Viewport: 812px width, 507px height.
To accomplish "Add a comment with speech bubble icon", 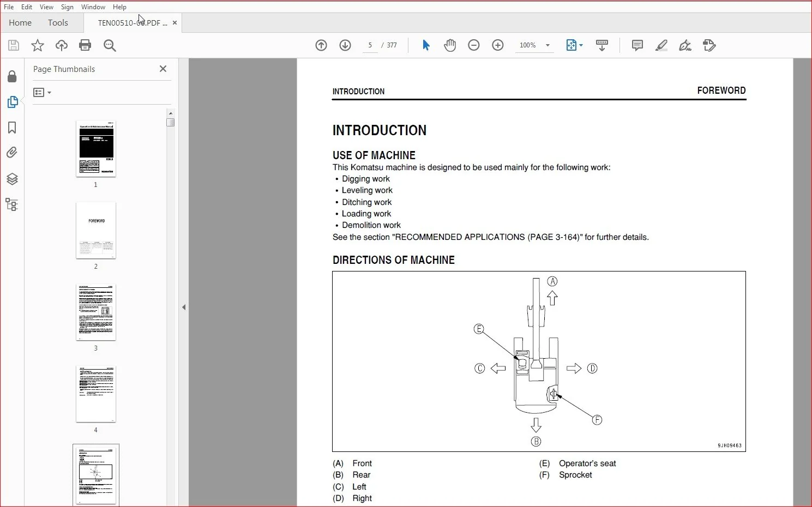I will click(x=637, y=45).
